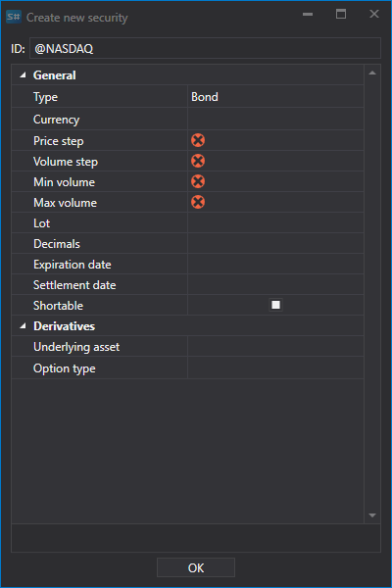Confirm with the OK button
The height and width of the screenshot is (588, 392).
click(x=196, y=567)
